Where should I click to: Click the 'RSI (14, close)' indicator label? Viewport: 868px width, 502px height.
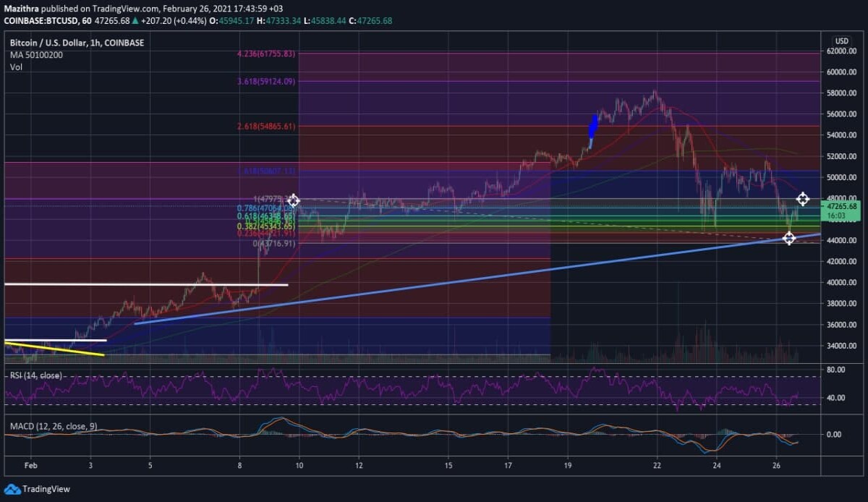pos(35,375)
